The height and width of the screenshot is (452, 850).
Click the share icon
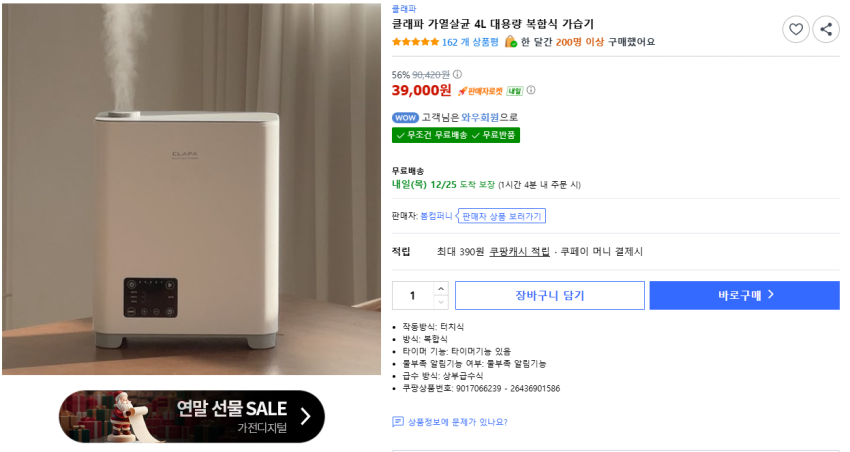coord(826,29)
